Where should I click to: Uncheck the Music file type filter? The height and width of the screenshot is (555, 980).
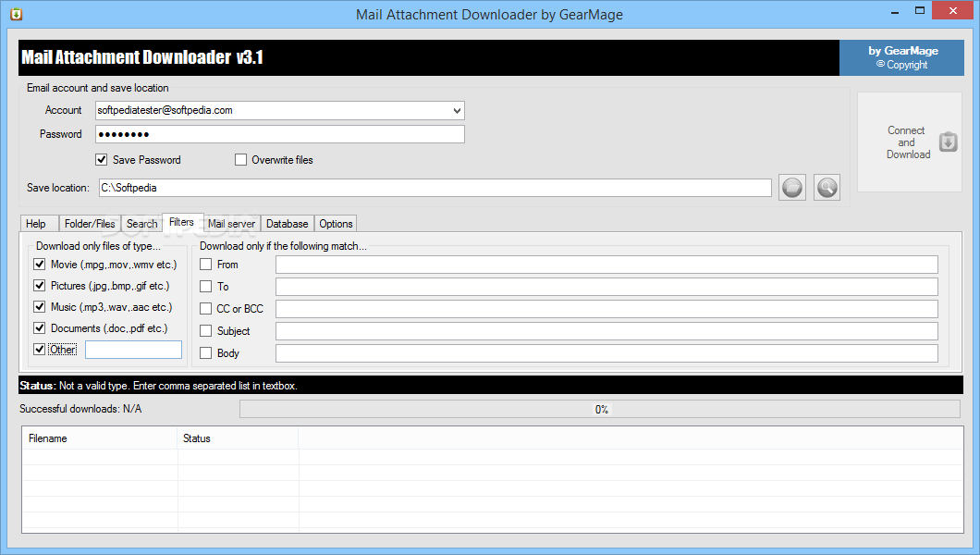(x=40, y=306)
